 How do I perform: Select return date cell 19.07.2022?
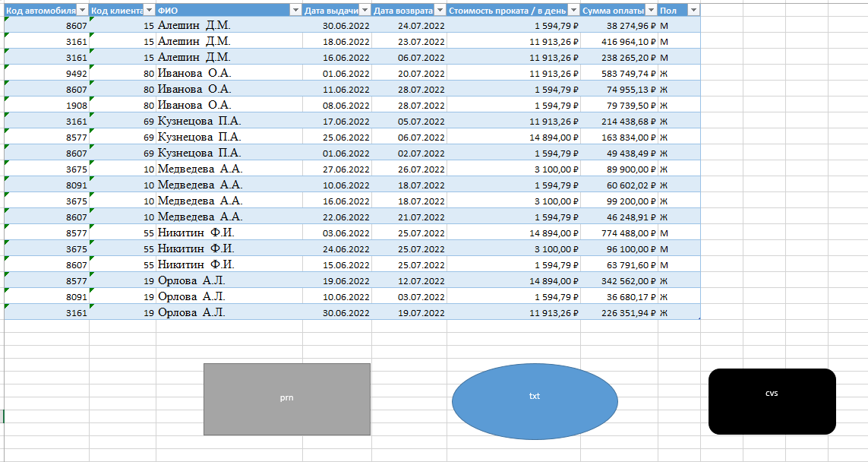(409, 312)
